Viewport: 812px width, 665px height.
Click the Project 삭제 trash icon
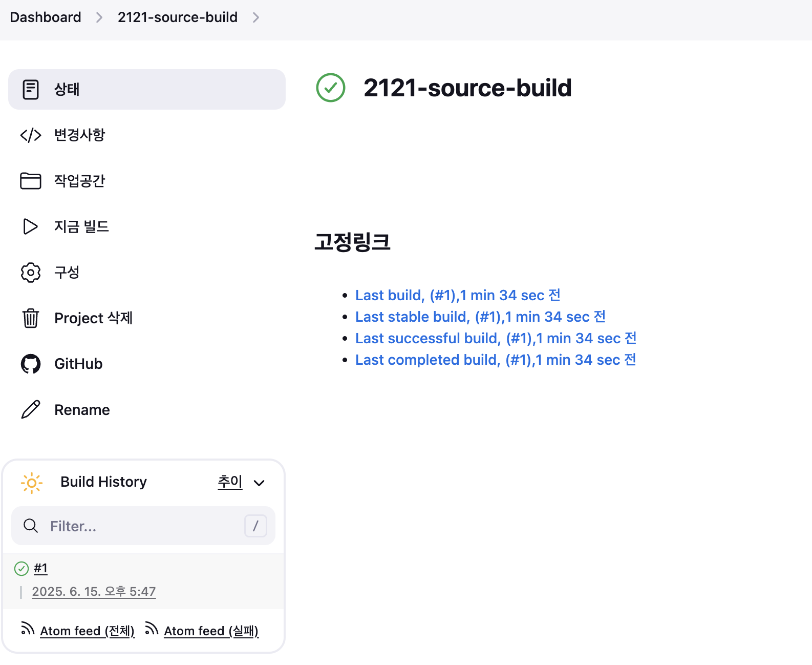tap(31, 318)
